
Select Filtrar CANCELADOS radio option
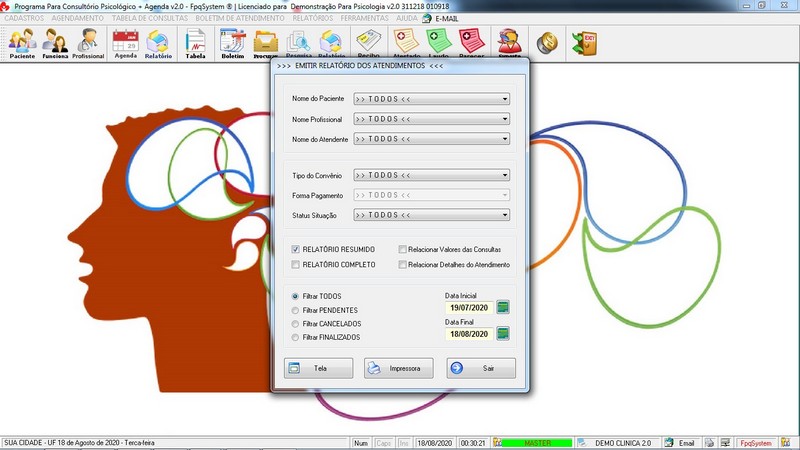click(x=295, y=323)
